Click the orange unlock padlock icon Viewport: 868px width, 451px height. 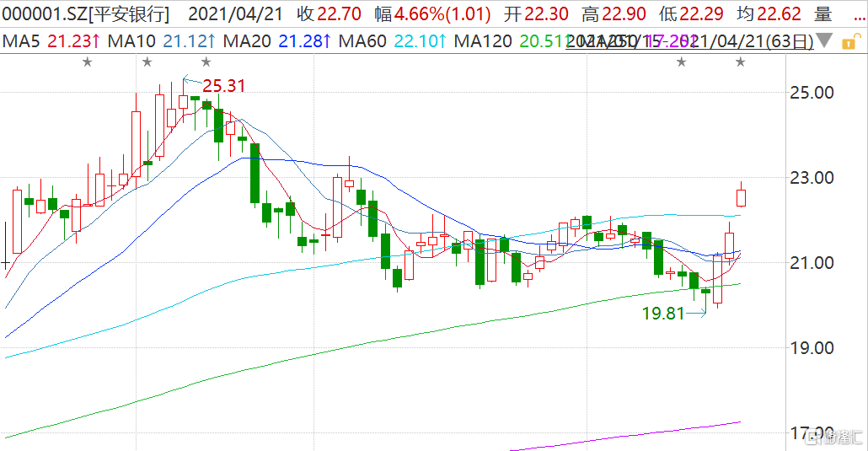851,41
